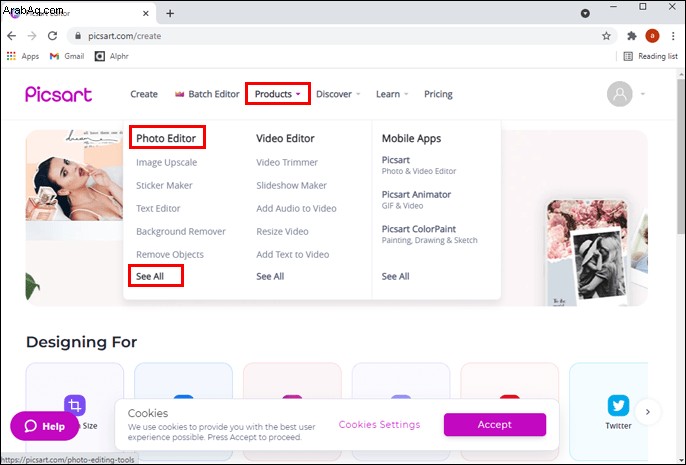Click the site lock icon in the address bar

click(77, 36)
